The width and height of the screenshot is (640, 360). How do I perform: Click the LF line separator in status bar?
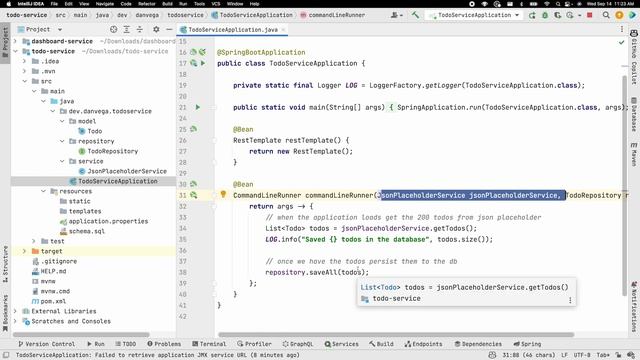click(564, 355)
